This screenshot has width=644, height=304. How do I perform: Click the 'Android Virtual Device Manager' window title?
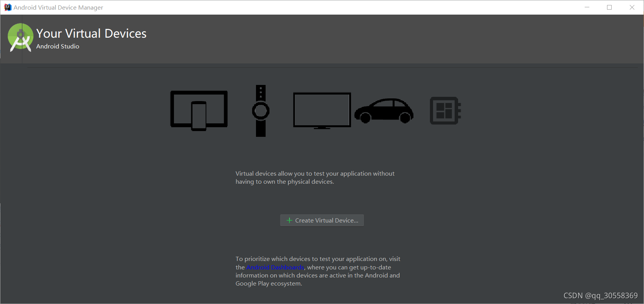[x=59, y=7]
